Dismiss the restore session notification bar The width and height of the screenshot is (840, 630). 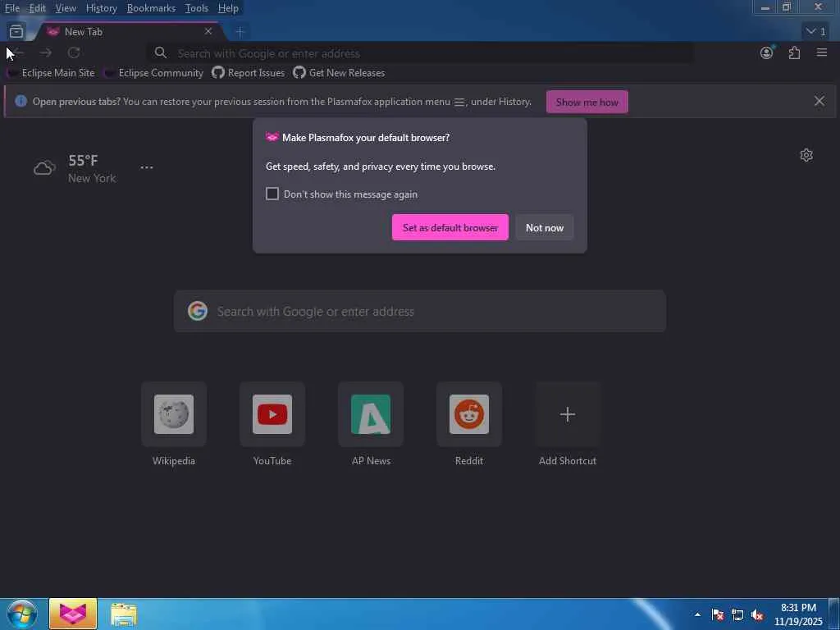click(x=819, y=101)
